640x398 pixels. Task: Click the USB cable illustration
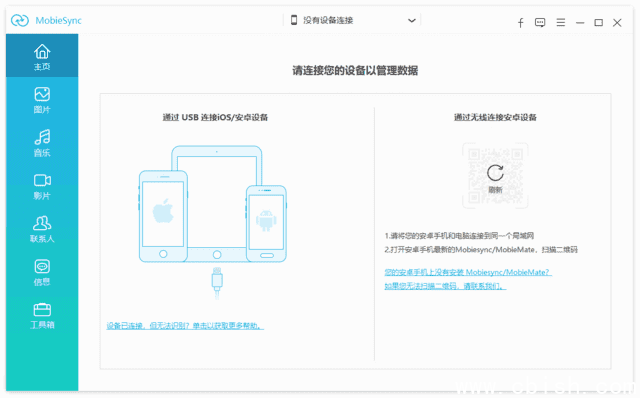point(217,283)
